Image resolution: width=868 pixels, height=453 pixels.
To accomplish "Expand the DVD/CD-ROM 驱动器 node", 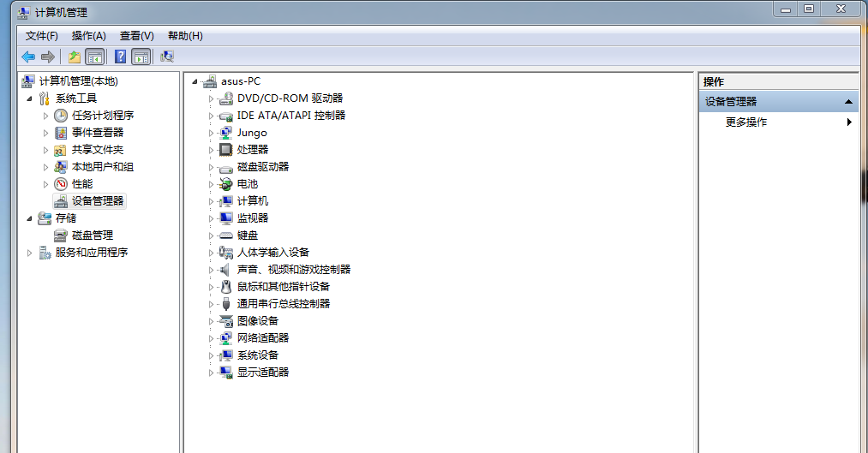I will pos(212,98).
